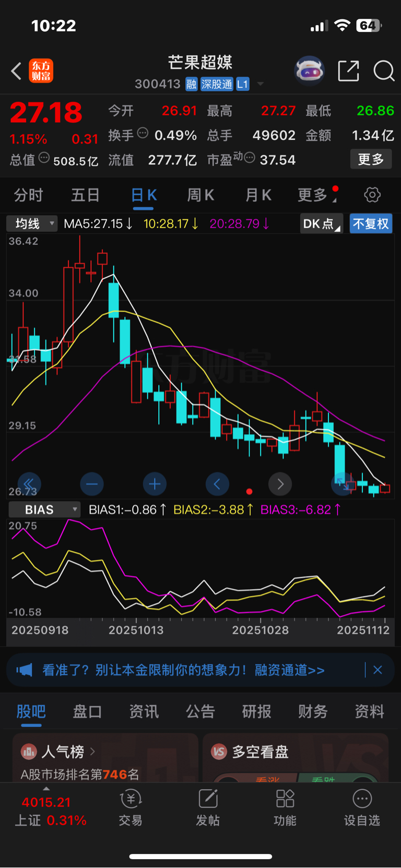Expand stock title dropdown arrow
Viewport: 401px width, 868px height.
[261, 84]
